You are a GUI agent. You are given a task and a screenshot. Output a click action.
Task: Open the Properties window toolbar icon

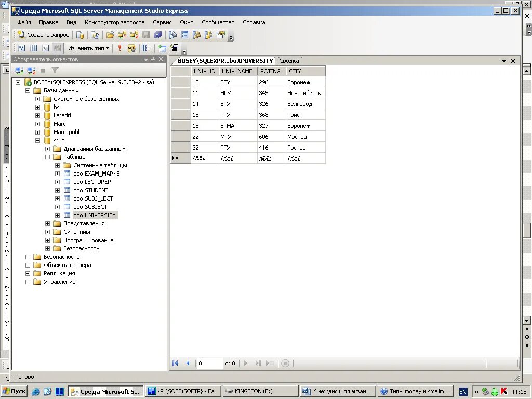coord(220,35)
